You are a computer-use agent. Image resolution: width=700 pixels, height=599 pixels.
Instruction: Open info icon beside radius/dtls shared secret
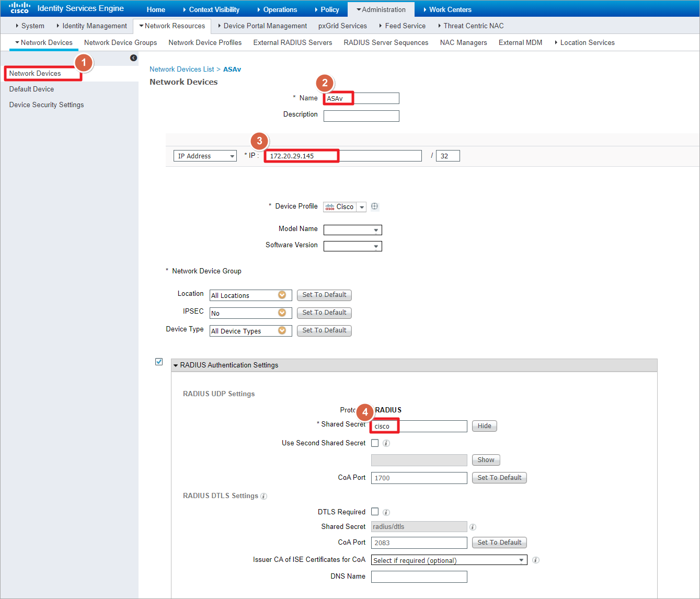point(473,527)
